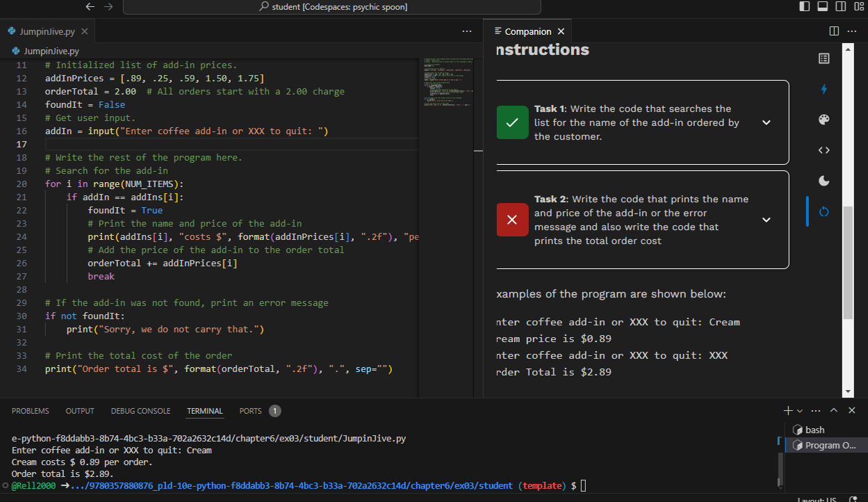Click the Companion lightning bolt icon
This screenshot has height=502, width=868.
coord(824,89)
